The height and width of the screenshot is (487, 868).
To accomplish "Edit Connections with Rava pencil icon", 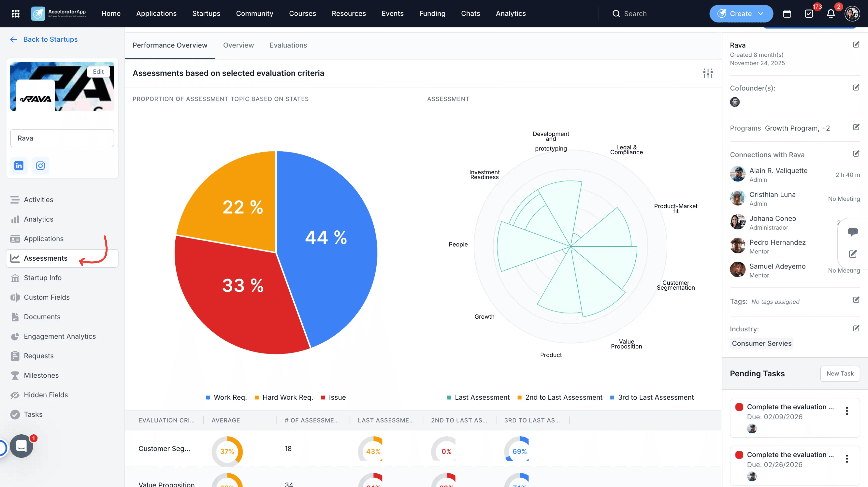I will (856, 153).
